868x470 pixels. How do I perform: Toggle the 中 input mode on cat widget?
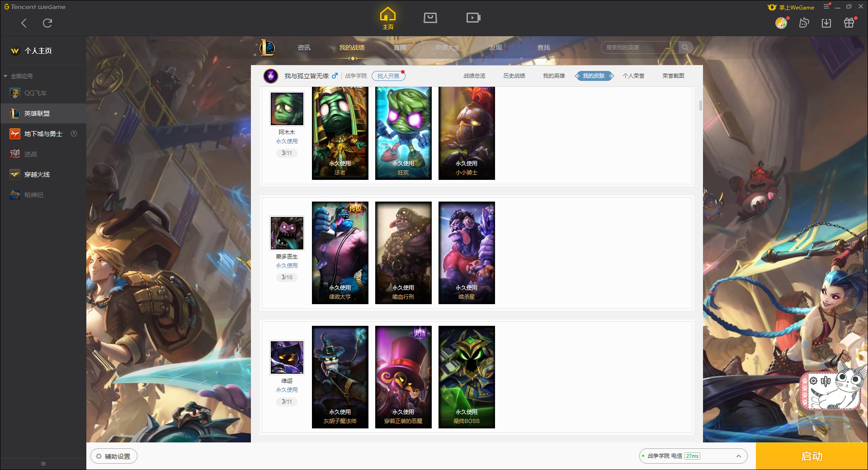[x=826, y=381]
